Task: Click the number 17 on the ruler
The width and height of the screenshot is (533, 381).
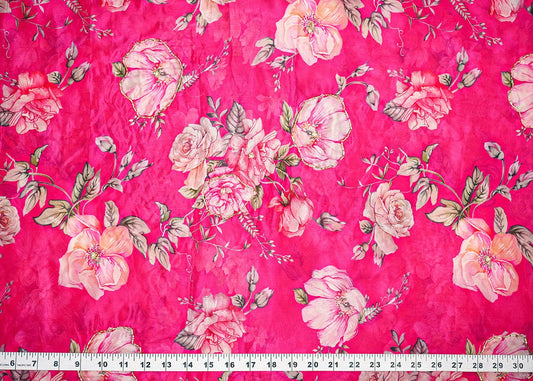Action: pyautogui.click(x=251, y=364)
